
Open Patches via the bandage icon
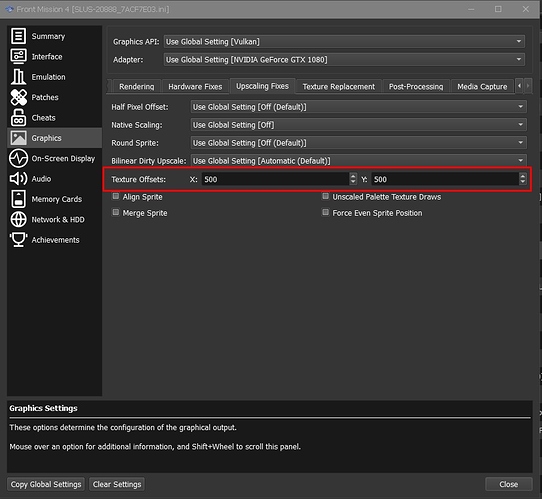pyautogui.click(x=18, y=97)
